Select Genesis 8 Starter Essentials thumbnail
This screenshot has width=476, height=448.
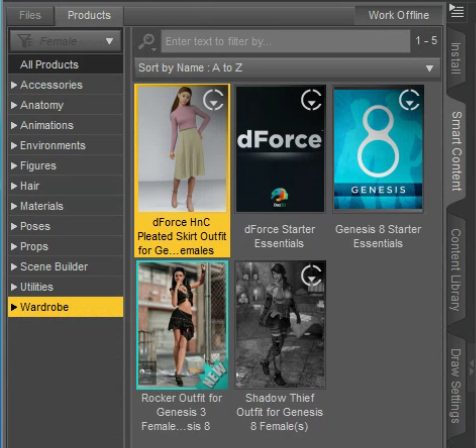(378, 149)
